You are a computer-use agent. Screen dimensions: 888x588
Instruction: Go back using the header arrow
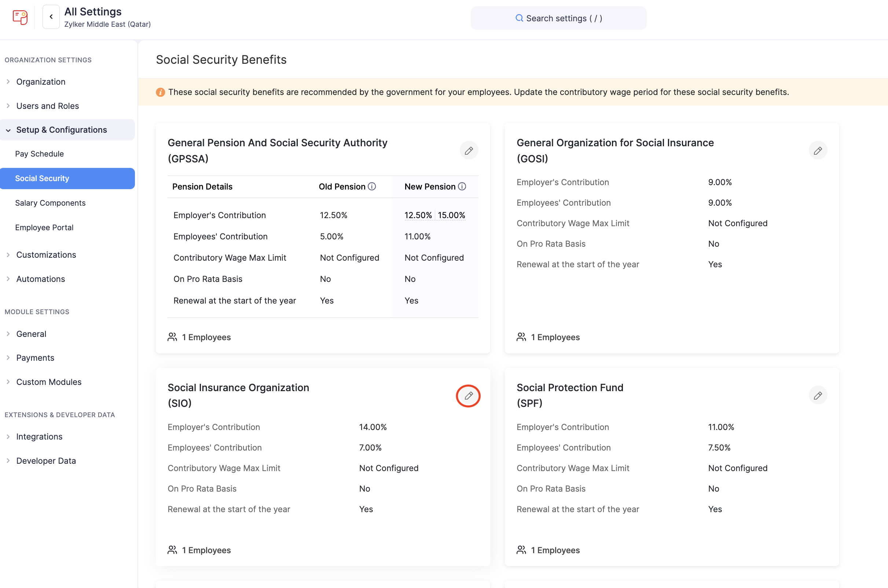click(x=51, y=17)
